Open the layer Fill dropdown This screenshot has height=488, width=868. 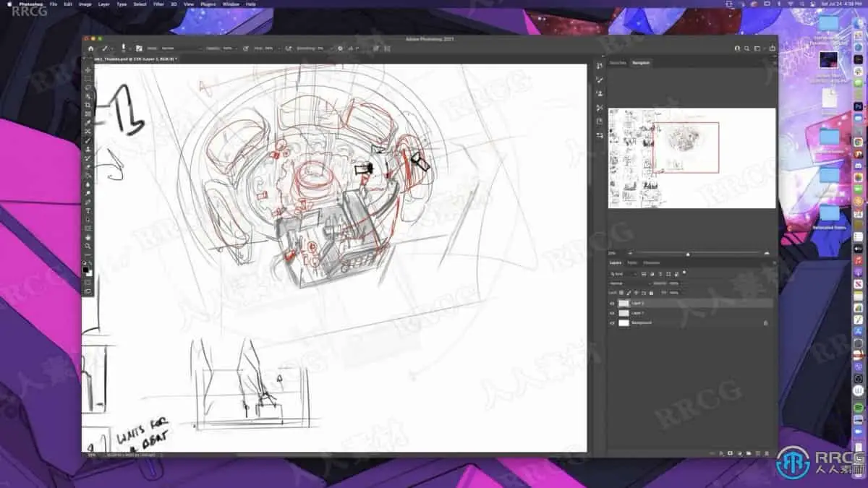point(681,293)
